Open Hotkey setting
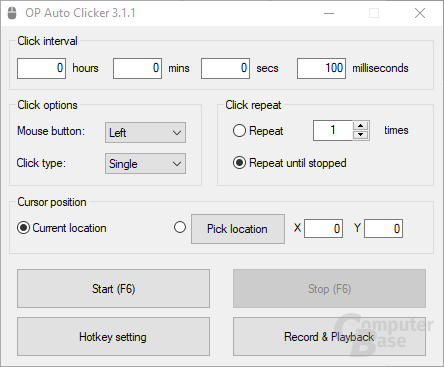This screenshot has width=444, height=367. (113, 337)
